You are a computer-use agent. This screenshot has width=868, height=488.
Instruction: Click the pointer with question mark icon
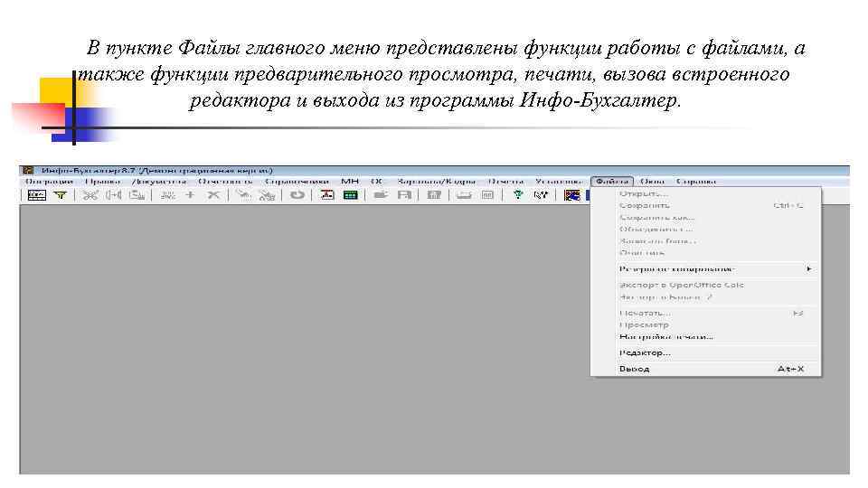coord(541,195)
